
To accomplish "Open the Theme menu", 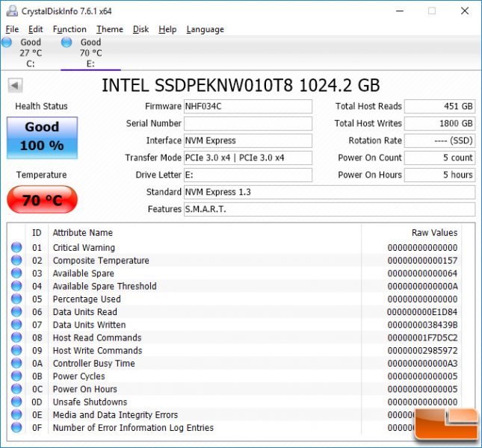I will click(110, 29).
